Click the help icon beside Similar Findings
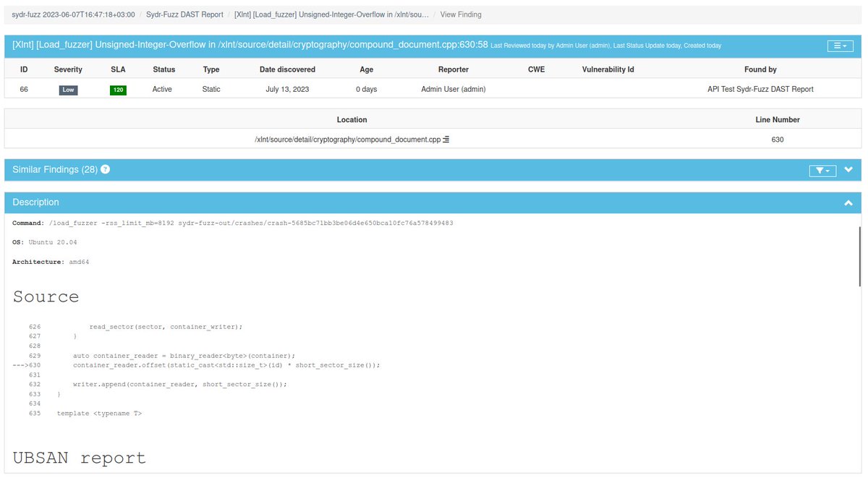 pos(106,169)
